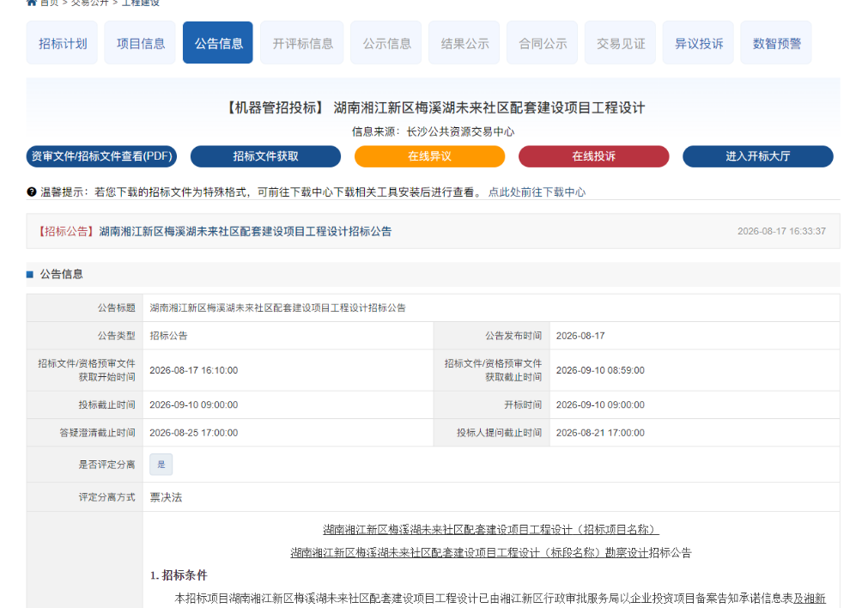The height and width of the screenshot is (608, 868).
Task: Click the value 2026-08-25 17:00:00
Action: 194,433
